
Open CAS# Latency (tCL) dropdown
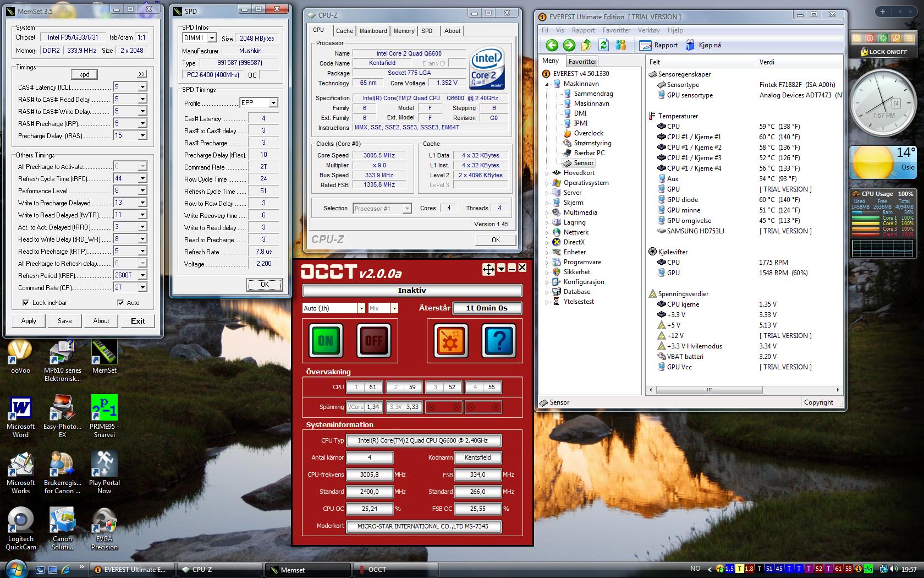(x=142, y=87)
